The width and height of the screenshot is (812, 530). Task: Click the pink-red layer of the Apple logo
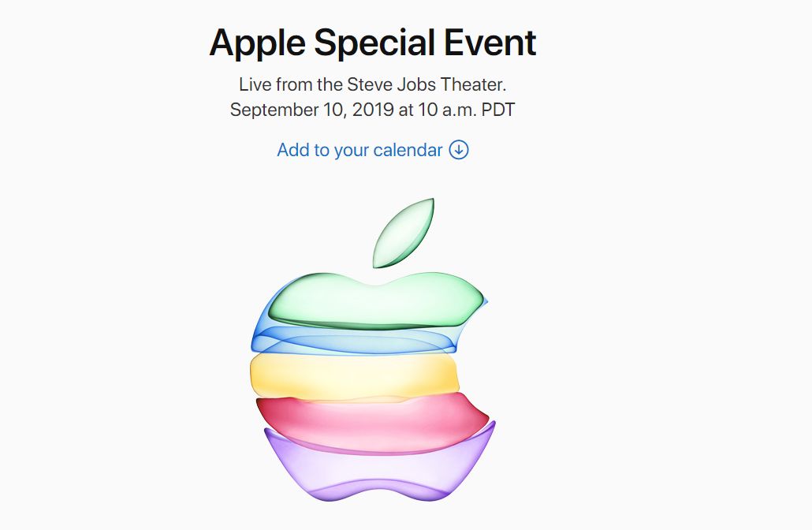click(x=373, y=422)
